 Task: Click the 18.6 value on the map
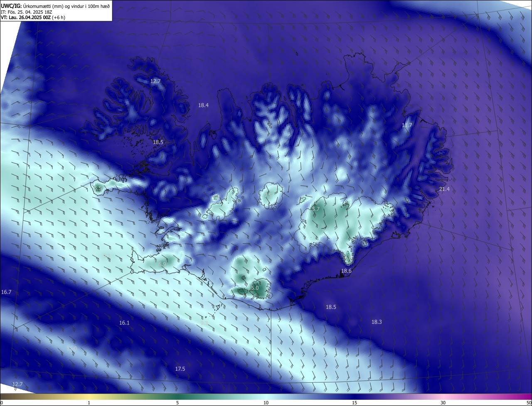(346, 271)
